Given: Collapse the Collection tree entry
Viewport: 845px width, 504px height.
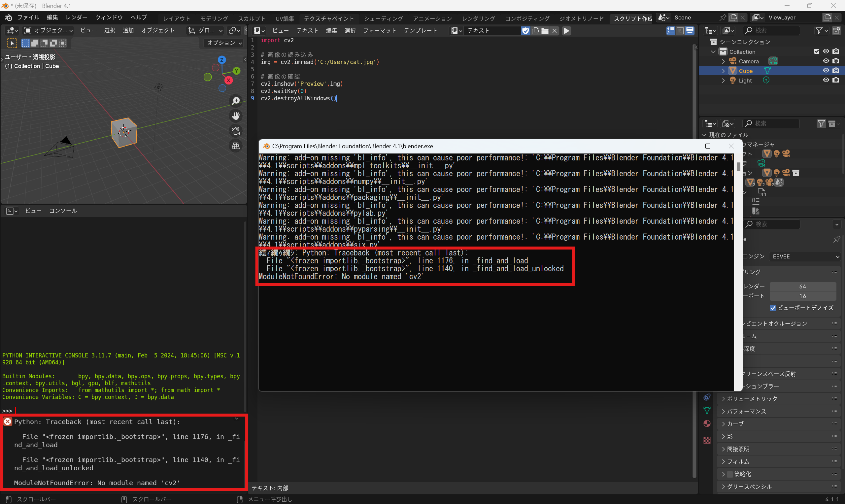Looking at the screenshot, I should click(x=713, y=51).
